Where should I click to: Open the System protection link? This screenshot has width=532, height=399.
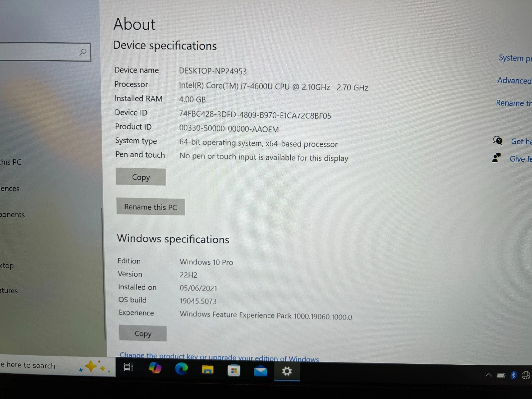coord(515,58)
